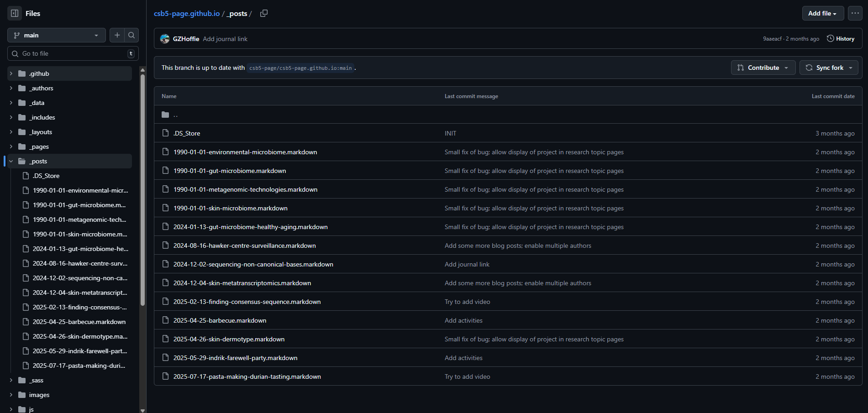
Task: Select 2025-04-25-barbecue.markdown in sidebar tree
Action: click(79, 322)
